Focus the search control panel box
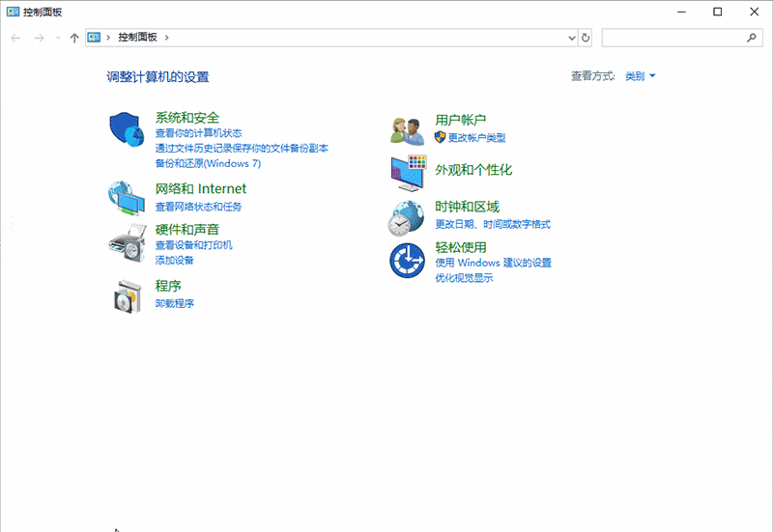 click(x=682, y=38)
